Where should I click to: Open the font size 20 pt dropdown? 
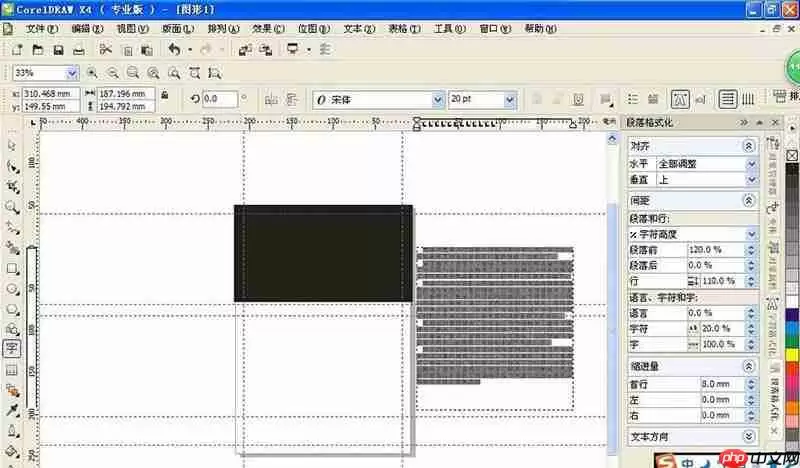point(510,100)
